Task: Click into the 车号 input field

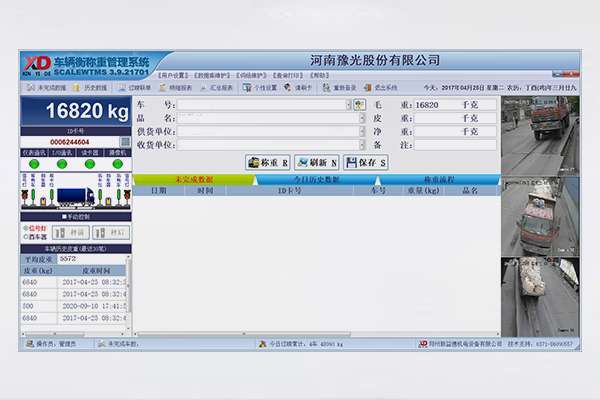Action: (x=262, y=105)
